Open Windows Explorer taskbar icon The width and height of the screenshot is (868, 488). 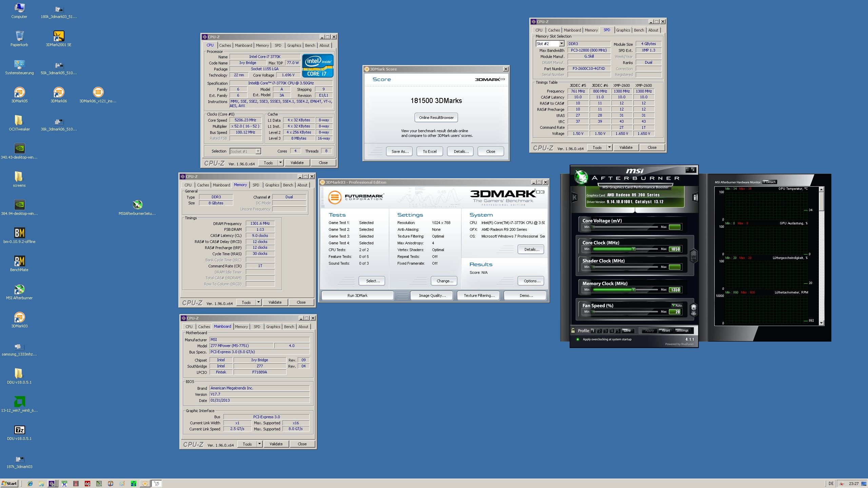click(41, 484)
